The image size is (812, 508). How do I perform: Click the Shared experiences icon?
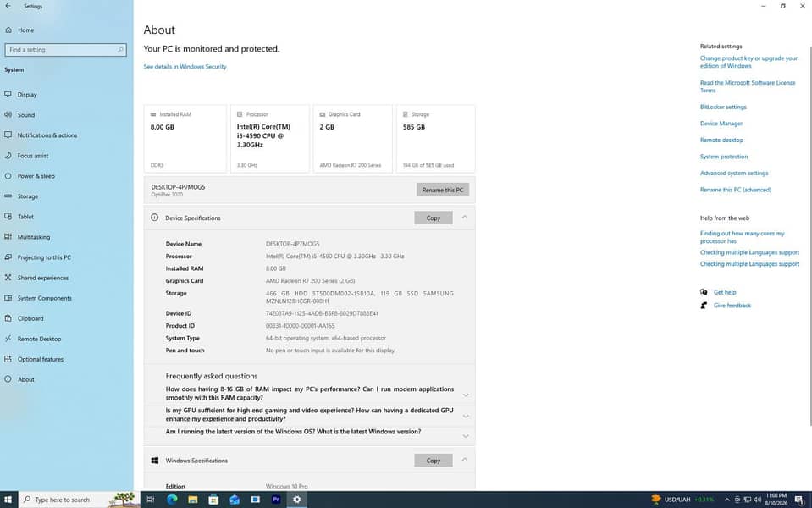[8, 278]
